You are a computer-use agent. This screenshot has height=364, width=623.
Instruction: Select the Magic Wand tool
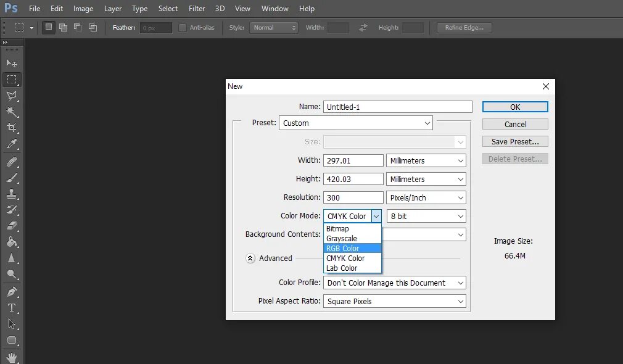[x=12, y=112]
